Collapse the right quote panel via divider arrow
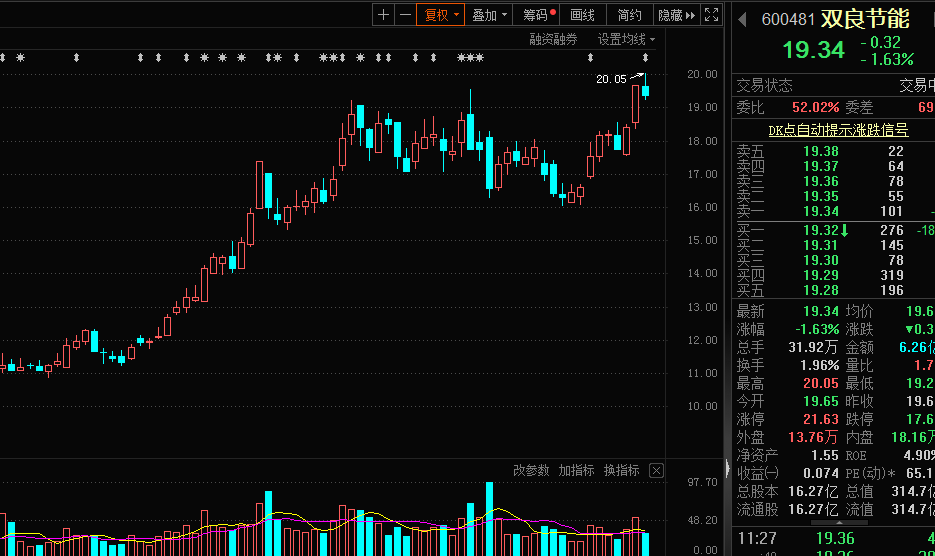 pyautogui.click(x=727, y=468)
